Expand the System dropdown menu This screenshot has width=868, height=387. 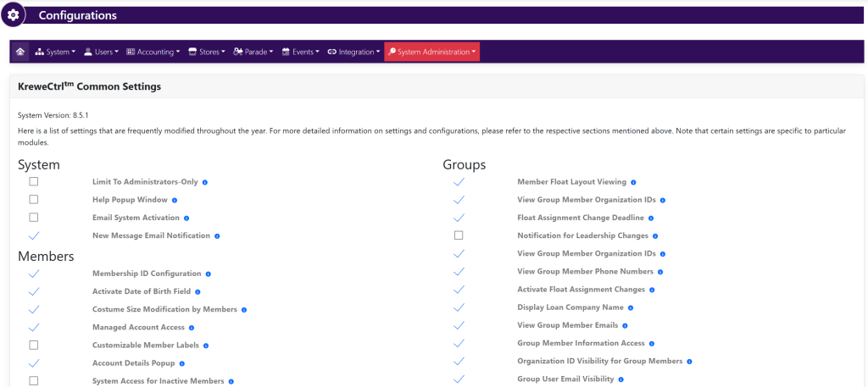[x=55, y=52]
